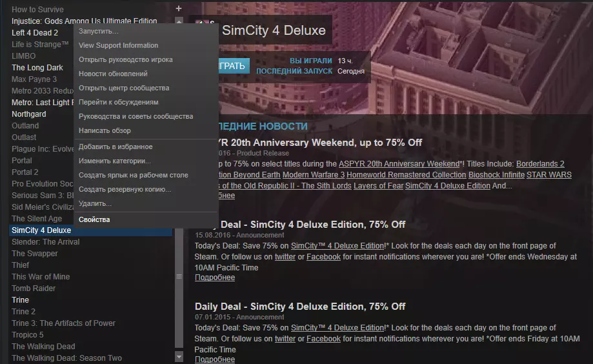This screenshot has width=593, height=364.
Task: Choose Открыть центр сообщества
Action: coord(124,88)
